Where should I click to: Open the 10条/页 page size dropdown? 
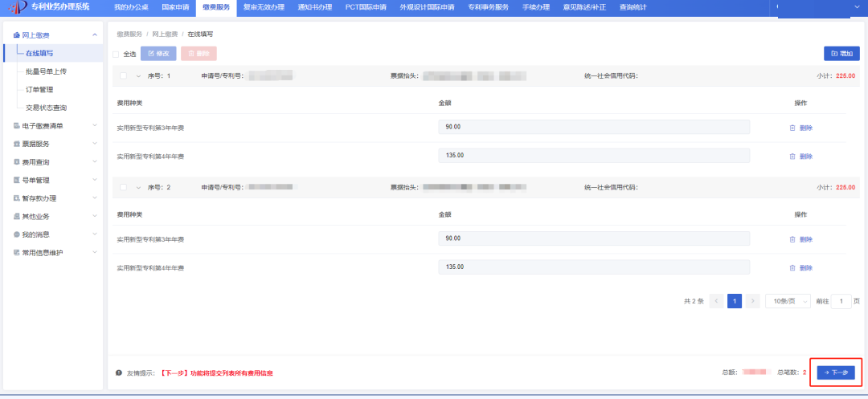pos(787,301)
